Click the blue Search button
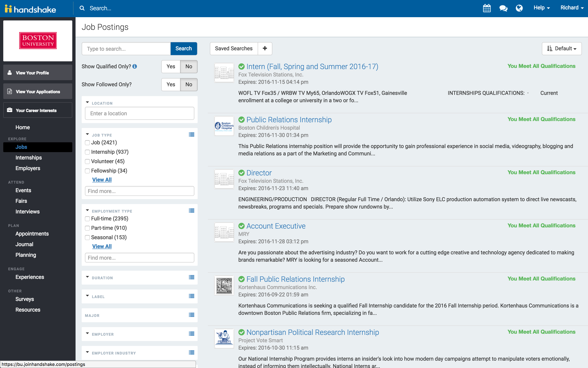 [x=184, y=48]
